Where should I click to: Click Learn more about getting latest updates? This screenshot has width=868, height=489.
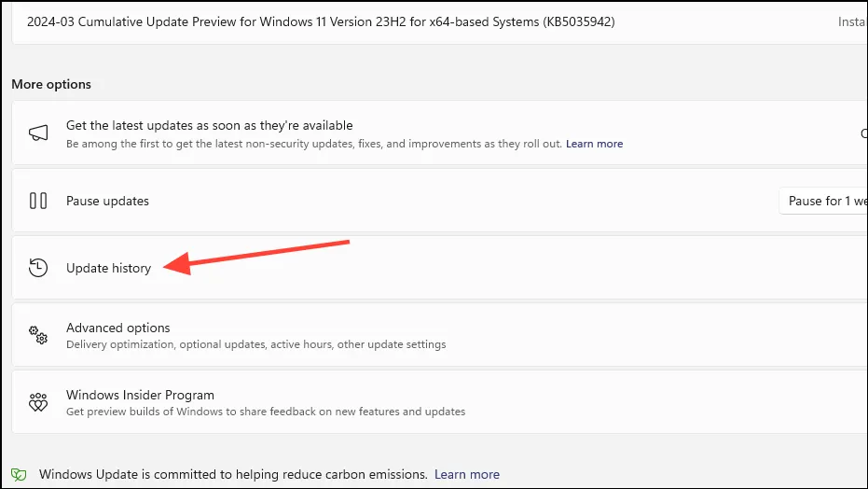[x=594, y=144]
